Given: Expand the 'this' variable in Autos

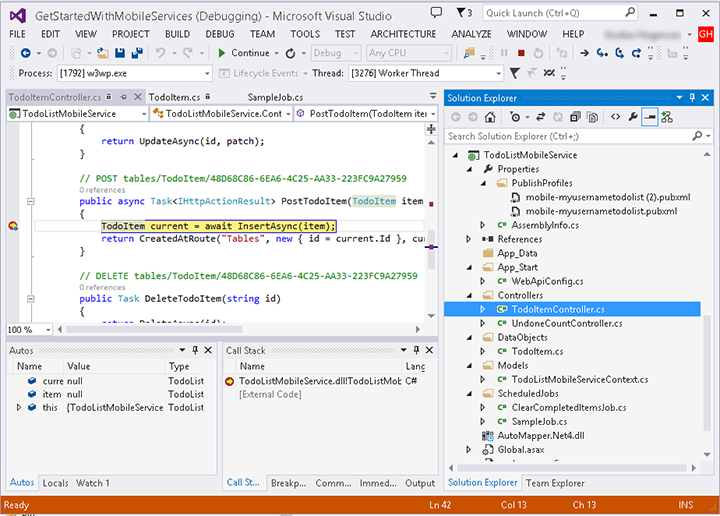Looking at the screenshot, I should tap(19, 408).
